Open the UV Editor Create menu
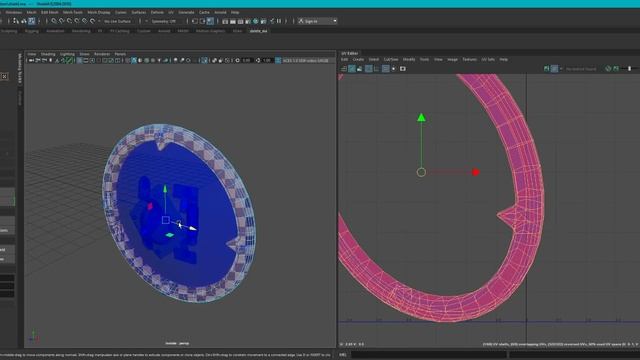The width and height of the screenshot is (640, 360). [x=358, y=60]
